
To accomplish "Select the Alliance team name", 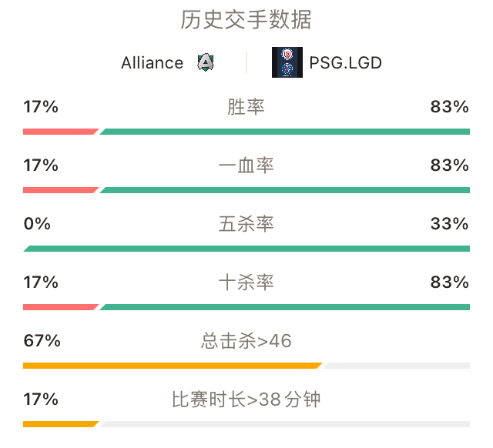I will (153, 63).
